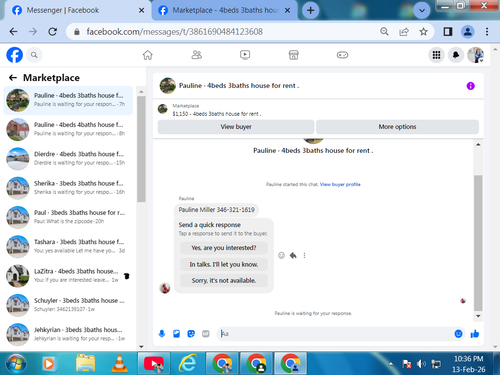Click the chat messages scrollbar thumb
Viewport: 500px width, 375px height.
[478, 243]
